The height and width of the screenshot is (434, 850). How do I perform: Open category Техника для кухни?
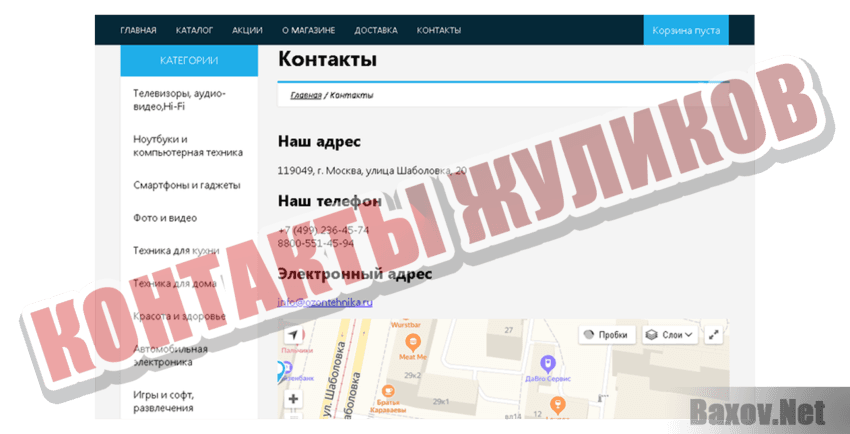click(x=176, y=251)
